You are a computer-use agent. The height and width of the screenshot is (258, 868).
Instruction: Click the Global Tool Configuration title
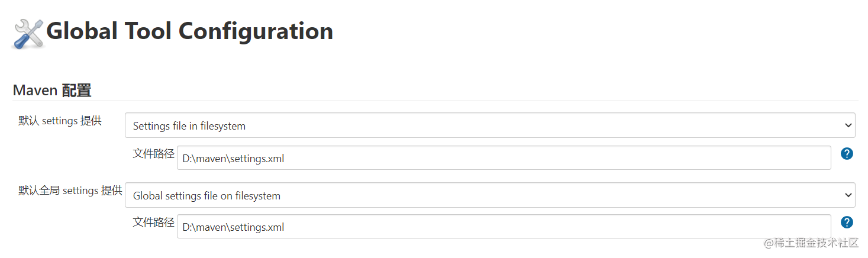coord(189,31)
